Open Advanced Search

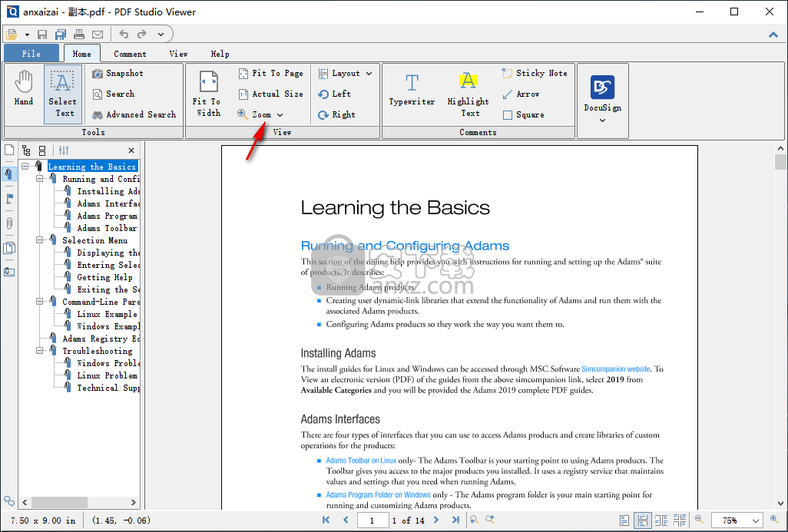[134, 114]
